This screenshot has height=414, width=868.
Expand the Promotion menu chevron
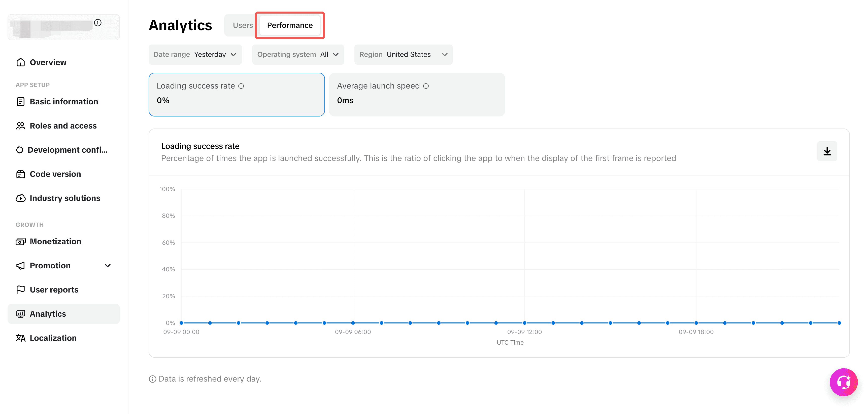(x=108, y=266)
